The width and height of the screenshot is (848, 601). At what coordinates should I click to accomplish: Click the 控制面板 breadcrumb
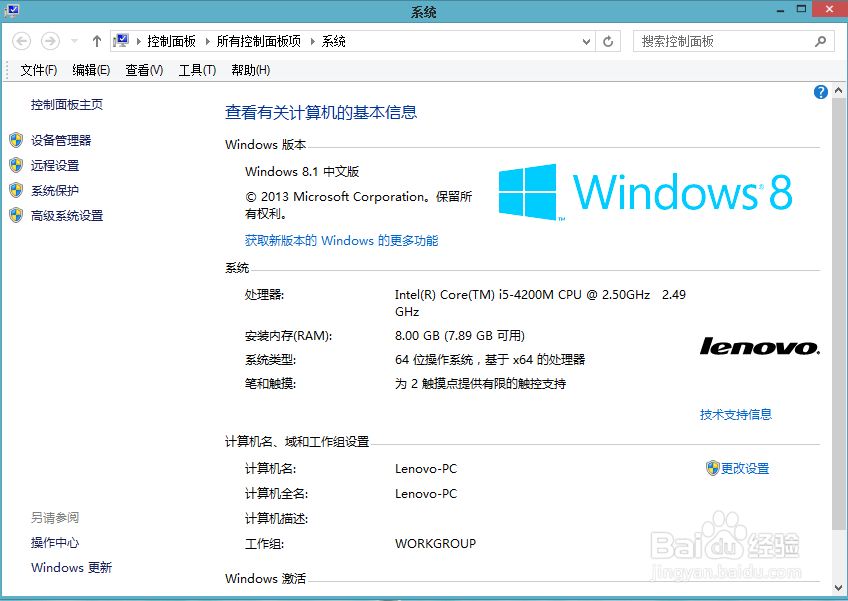pos(171,41)
